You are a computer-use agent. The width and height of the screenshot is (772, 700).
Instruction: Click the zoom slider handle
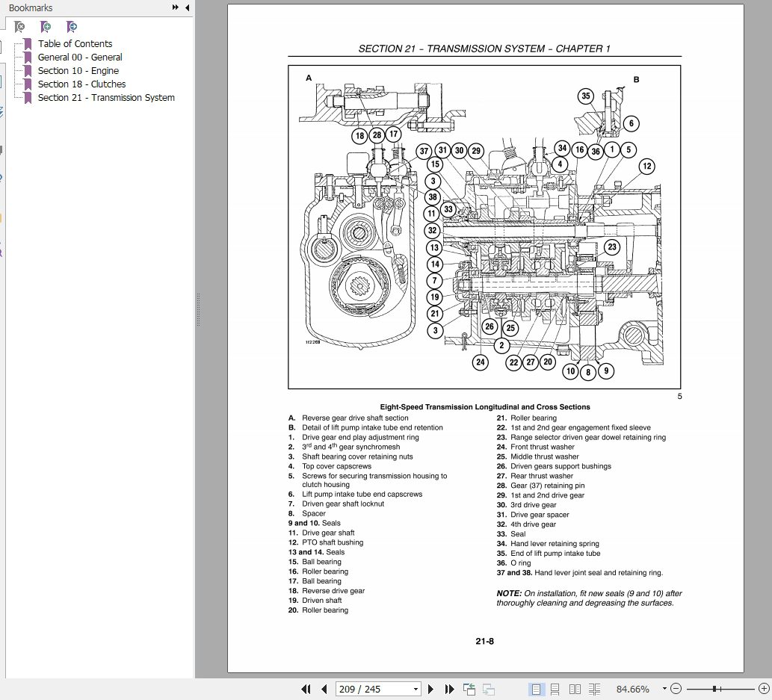(x=714, y=689)
